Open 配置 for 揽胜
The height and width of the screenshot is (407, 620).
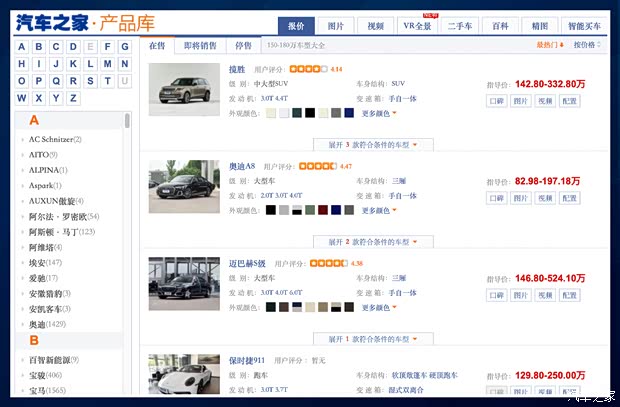570,101
